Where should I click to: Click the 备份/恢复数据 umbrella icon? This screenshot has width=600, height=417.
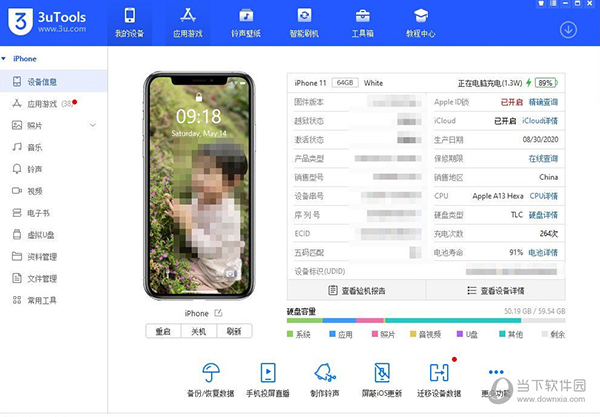[211, 372]
